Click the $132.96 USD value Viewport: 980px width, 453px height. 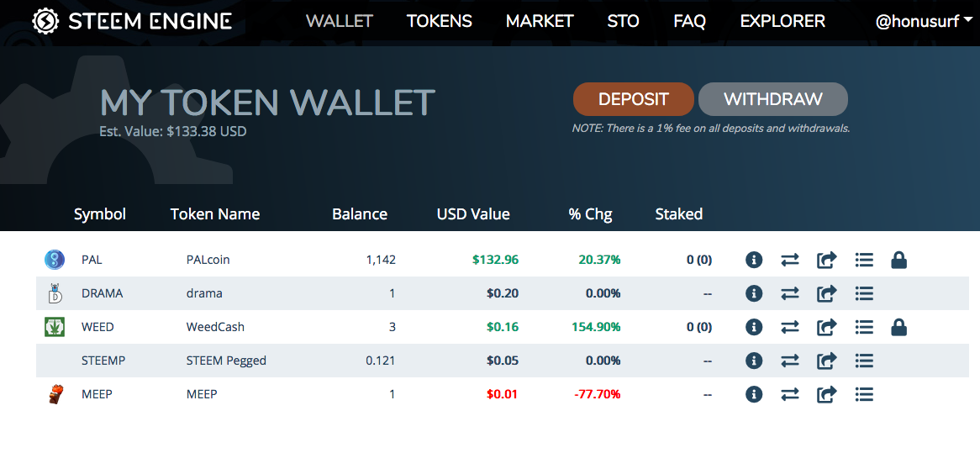(x=496, y=260)
